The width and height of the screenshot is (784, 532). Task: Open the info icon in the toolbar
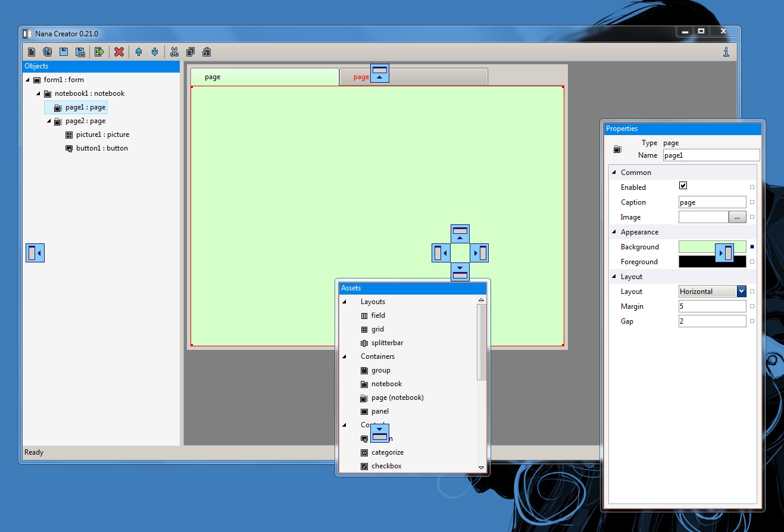[726, 52]
